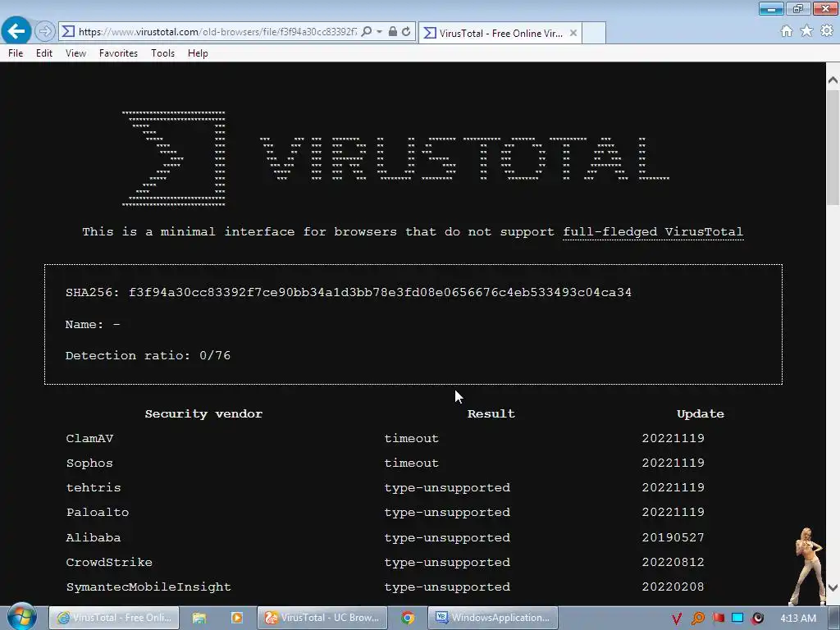Click the red V tray icon
The image size is (840, 630).
[x=677, y=619]
